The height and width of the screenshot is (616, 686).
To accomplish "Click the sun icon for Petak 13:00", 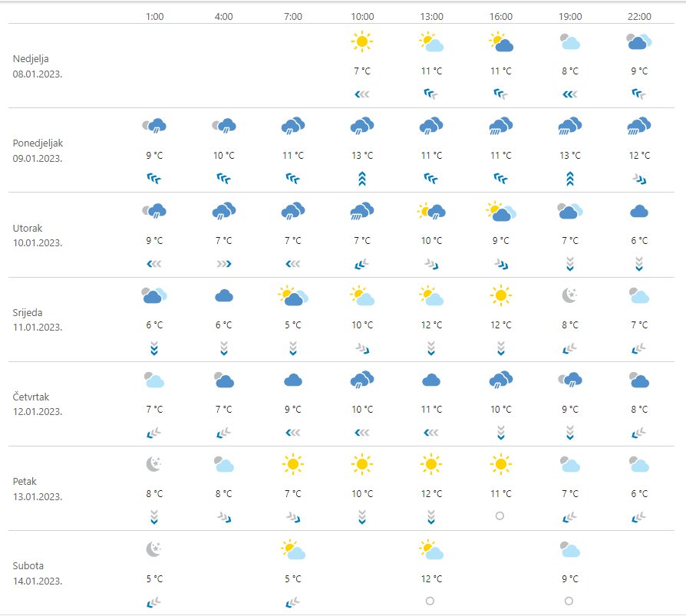I will coord(431,463).
